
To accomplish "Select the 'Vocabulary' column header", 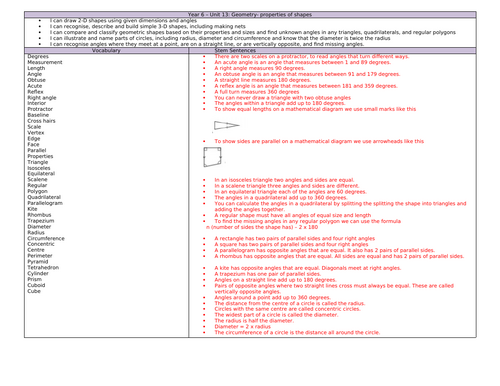I will pyautogui.click(x=106, y=51).
